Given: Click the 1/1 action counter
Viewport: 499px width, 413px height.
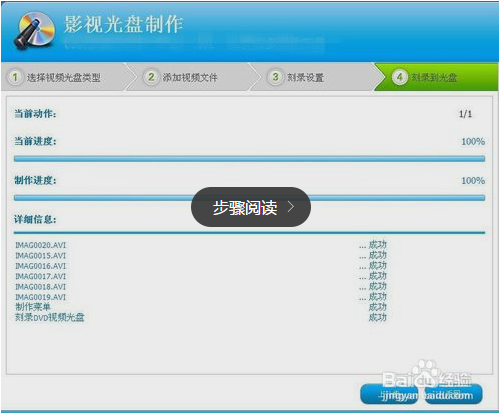Looking at the screenshot, I should coord(465,114).
